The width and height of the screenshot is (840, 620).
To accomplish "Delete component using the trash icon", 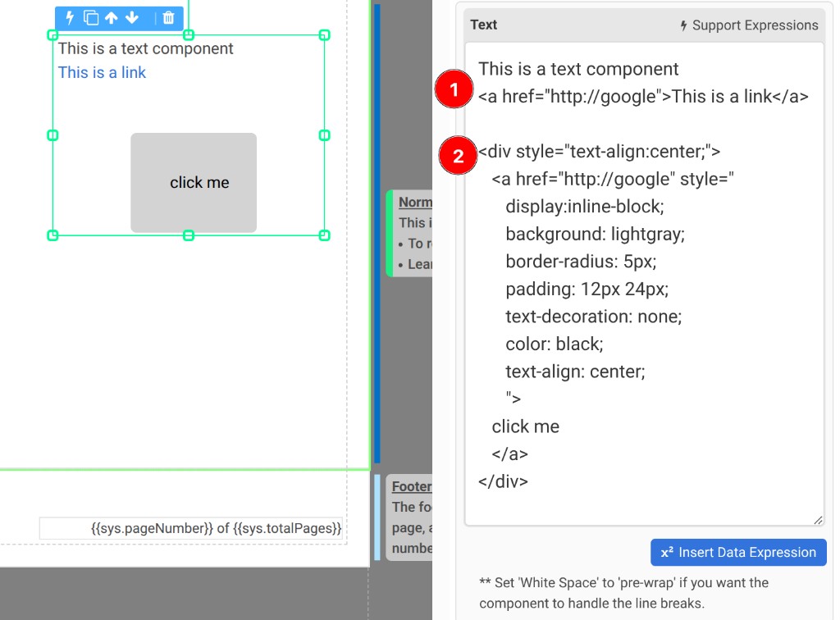I will tap(168, 17).
